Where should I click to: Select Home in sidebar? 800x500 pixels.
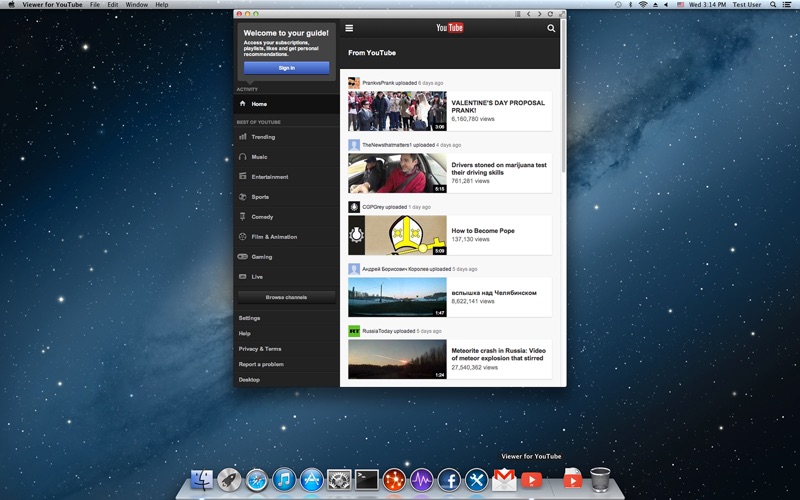[x=286, y=104]
